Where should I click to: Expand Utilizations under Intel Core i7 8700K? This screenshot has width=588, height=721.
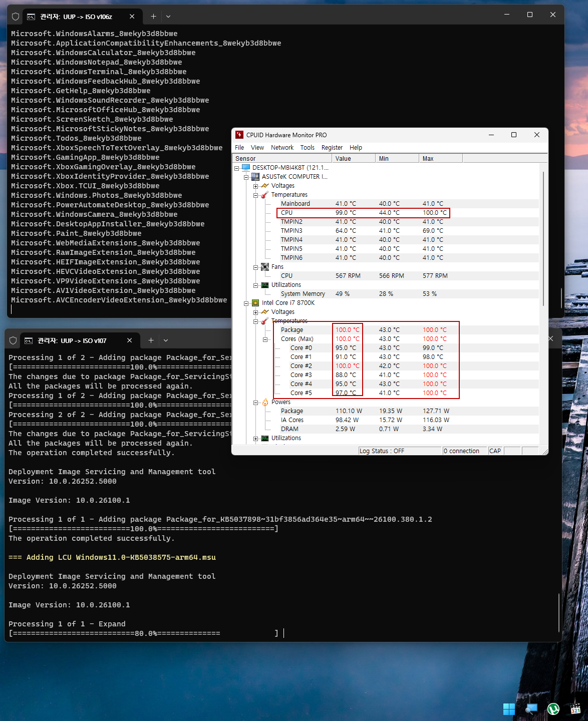255,438
